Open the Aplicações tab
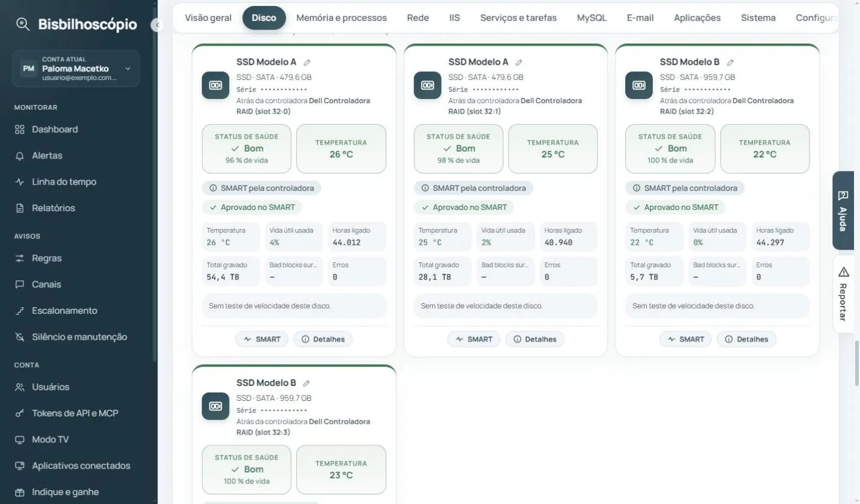 [697, 17]
